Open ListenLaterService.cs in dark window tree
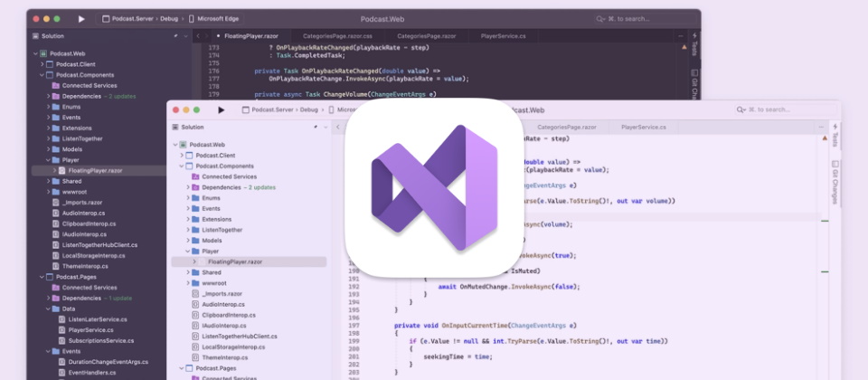The image size is (868, 380). click(x=96, y=318)
